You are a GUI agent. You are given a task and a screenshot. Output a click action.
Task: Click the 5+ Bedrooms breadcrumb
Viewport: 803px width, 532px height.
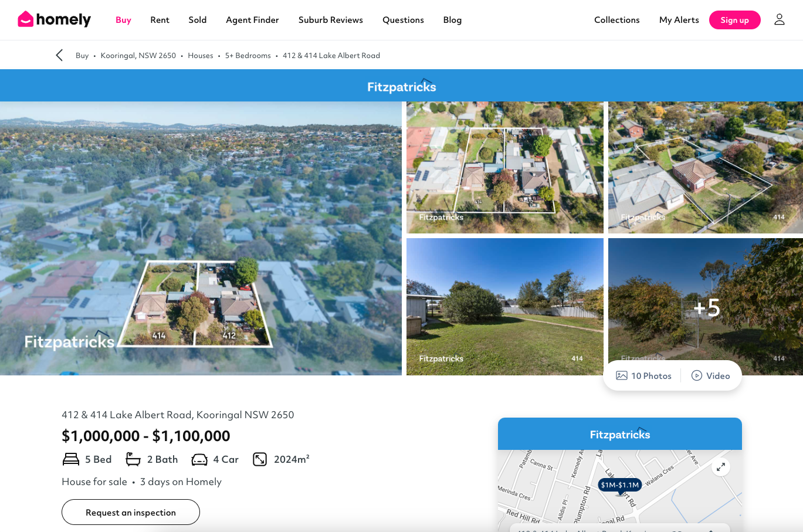tap(248, 56)
